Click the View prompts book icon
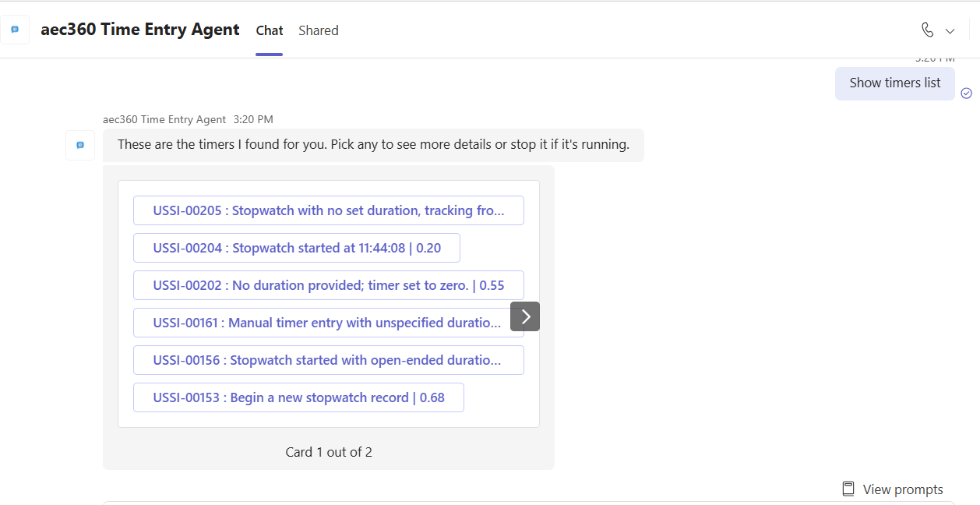 (848, 489)
